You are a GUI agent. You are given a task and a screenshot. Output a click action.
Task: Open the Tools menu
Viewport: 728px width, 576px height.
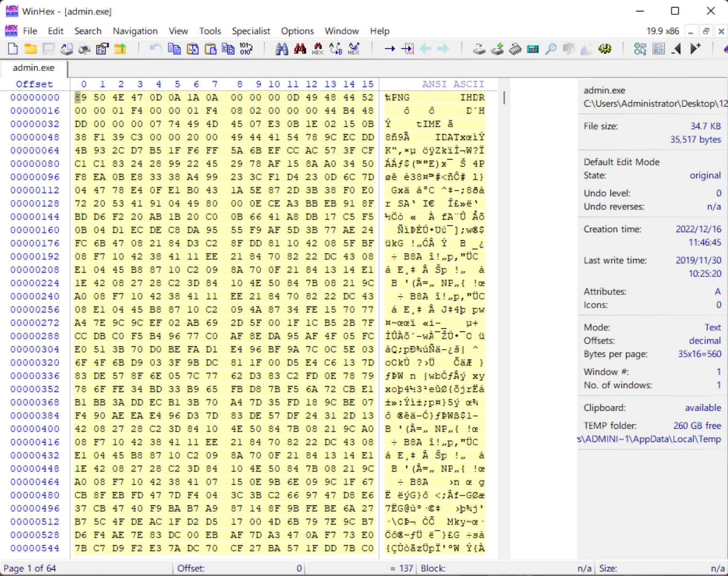tap(210, 31)
